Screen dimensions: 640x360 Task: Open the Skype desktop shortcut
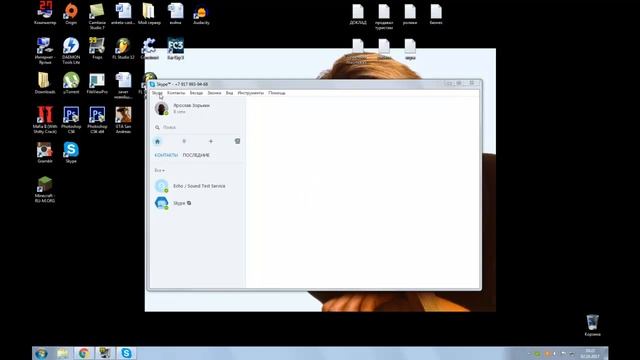click(x=71, y=152)
